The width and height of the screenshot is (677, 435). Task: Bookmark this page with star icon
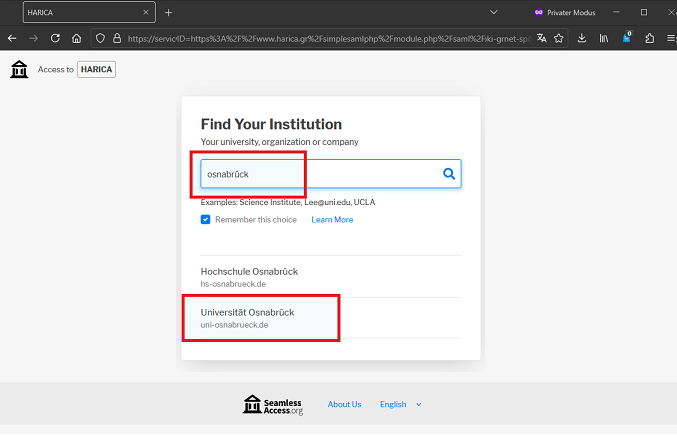[559, 38]
